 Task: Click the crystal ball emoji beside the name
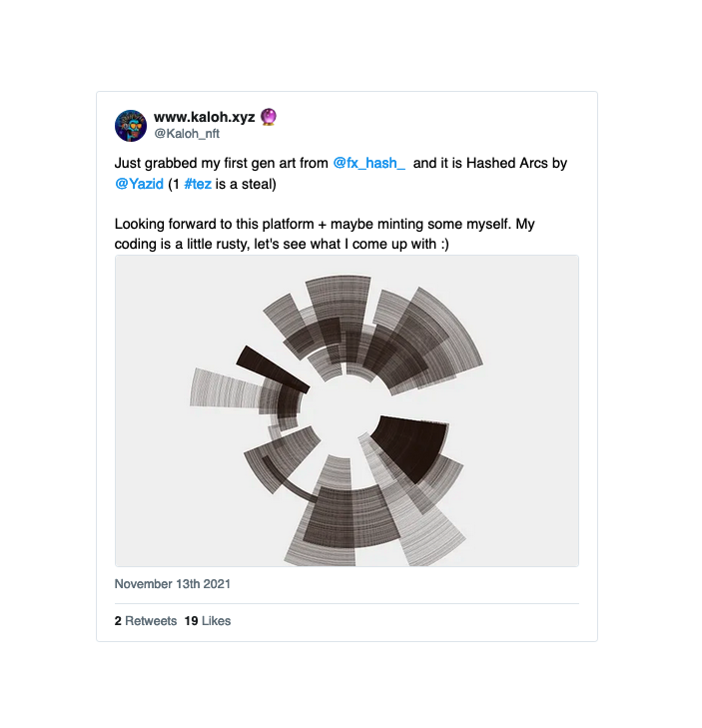(x=269, y=117)
